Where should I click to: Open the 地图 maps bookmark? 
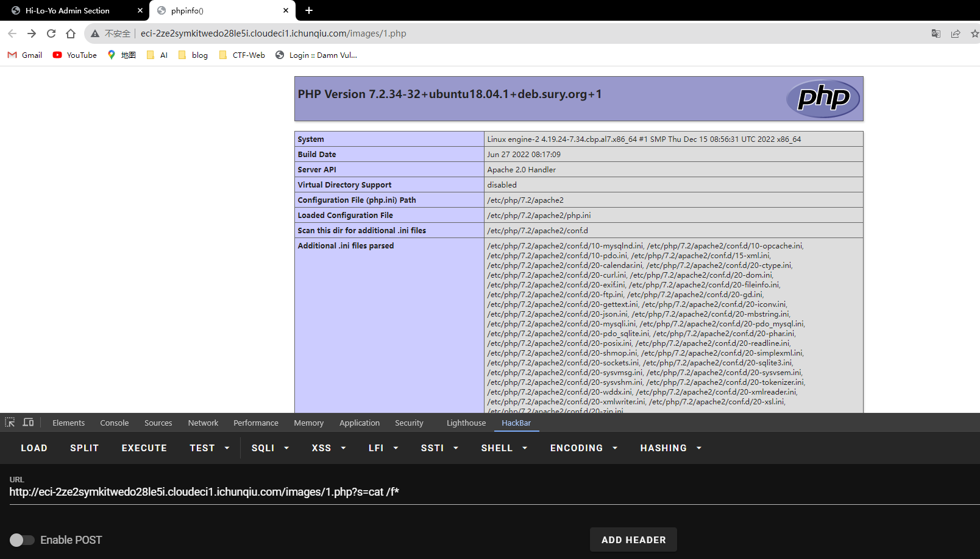pyautogui.click(x=121, y=55)
